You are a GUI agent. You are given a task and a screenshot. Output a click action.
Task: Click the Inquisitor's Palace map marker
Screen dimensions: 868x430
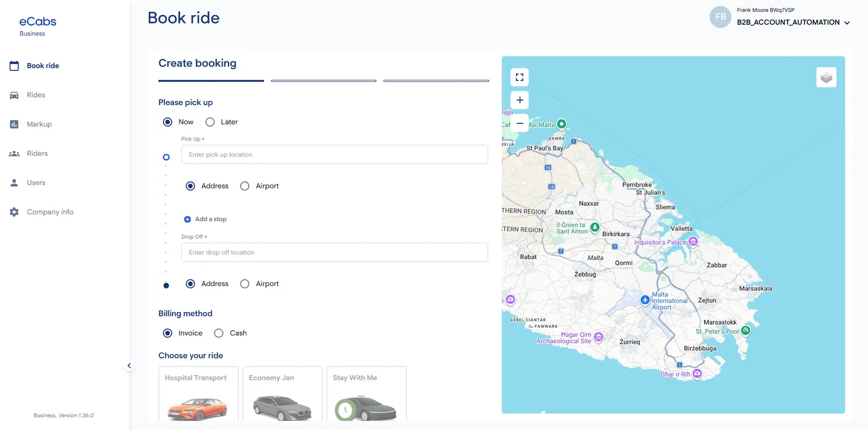pyautogui.click(x=693, y=242)
